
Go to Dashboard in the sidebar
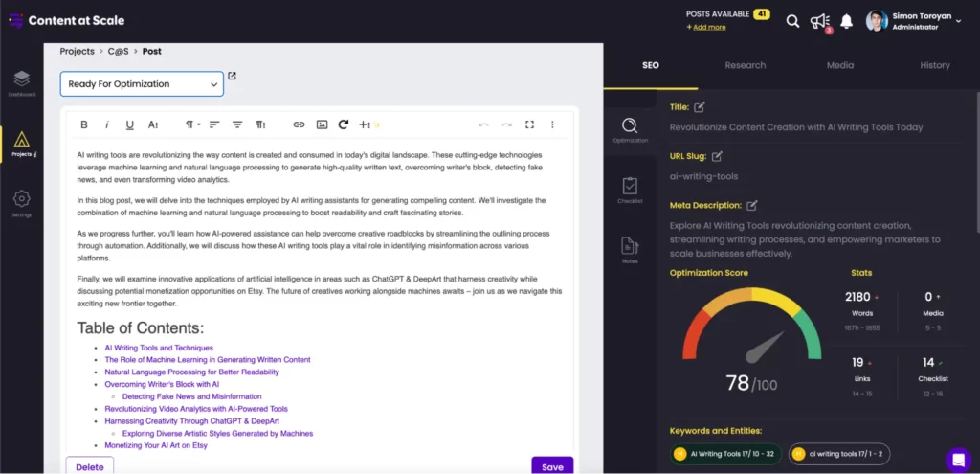tap(22, 84)
